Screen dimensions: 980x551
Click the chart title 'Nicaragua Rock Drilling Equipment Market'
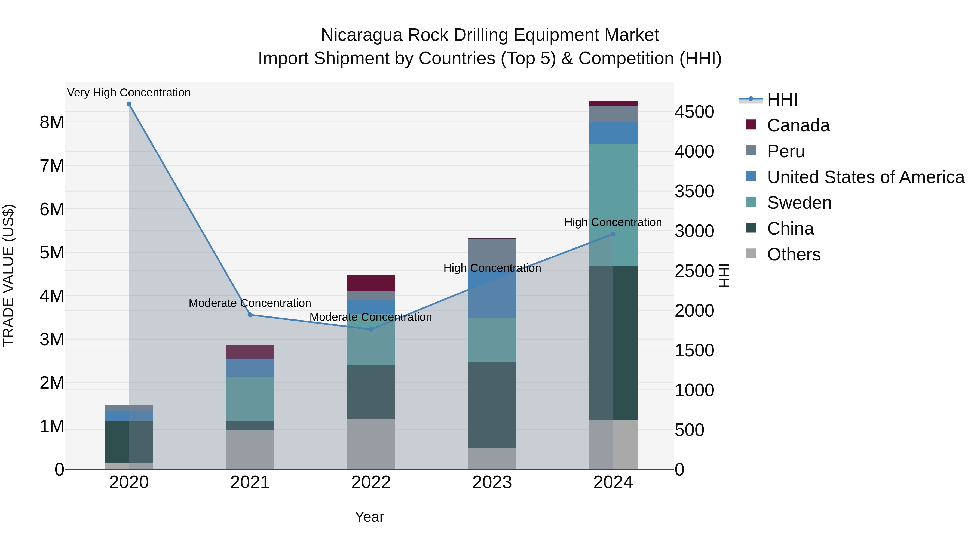click(490, 35)
